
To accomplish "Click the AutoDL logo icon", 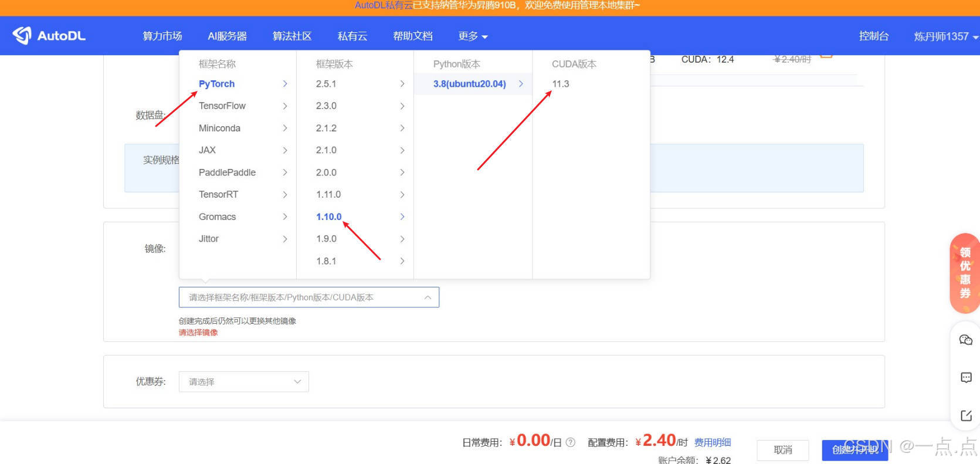I will (x=22, y=35).
